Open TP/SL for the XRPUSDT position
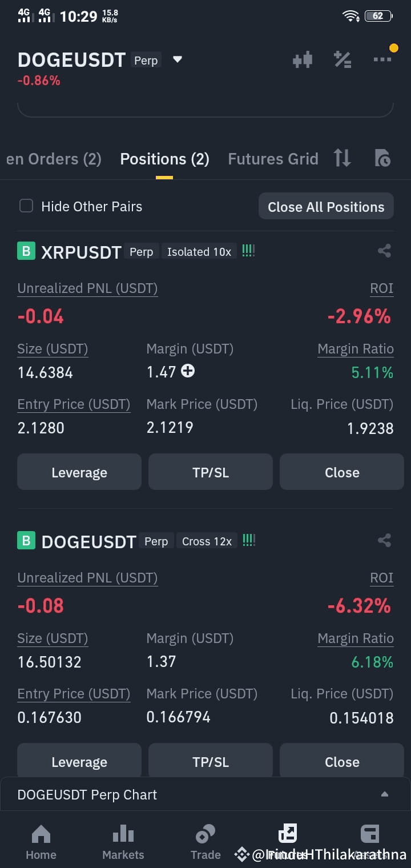411x868 pixels. coord(211,472)
